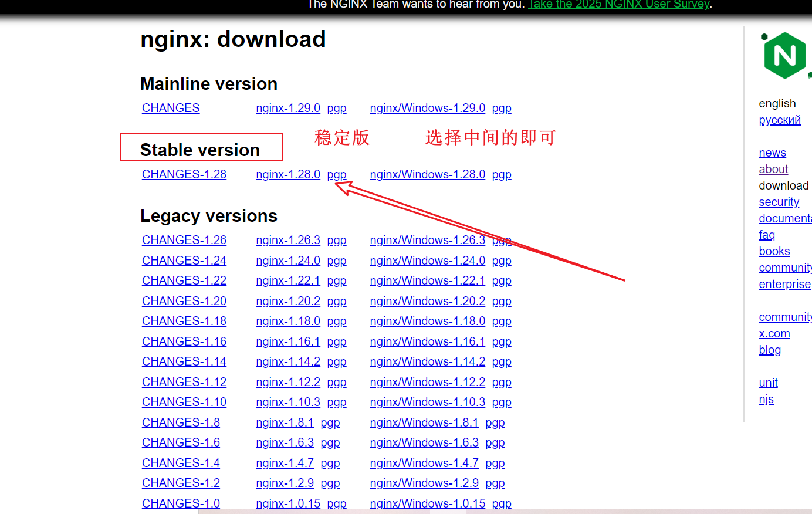Open pgp signature for nginx-1.14.2

point(337,361)
